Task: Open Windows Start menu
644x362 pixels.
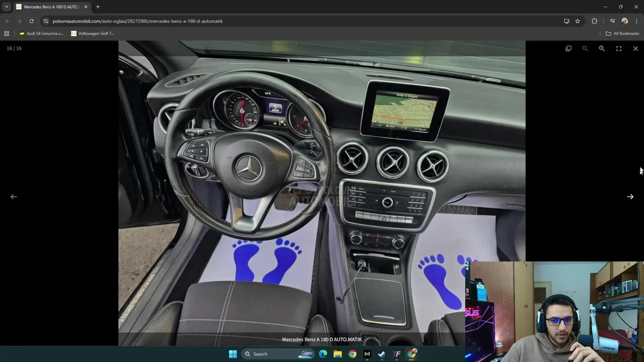Action: 233,354
